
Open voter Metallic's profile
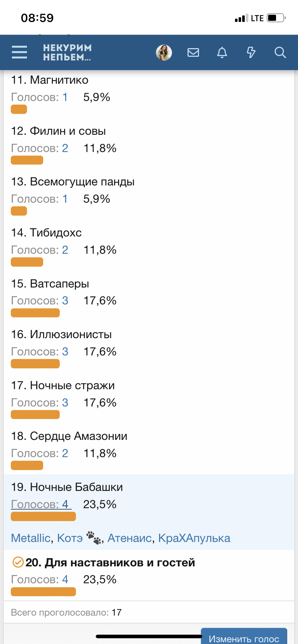pos(31,538)
